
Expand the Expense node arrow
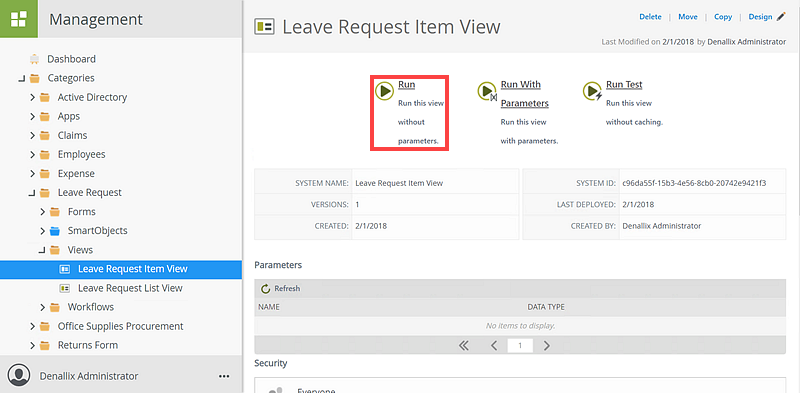coord(32,174)
